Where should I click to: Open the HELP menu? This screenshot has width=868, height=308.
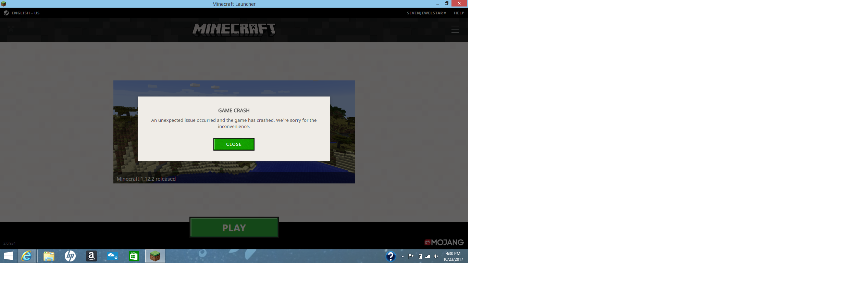[459, 13]
